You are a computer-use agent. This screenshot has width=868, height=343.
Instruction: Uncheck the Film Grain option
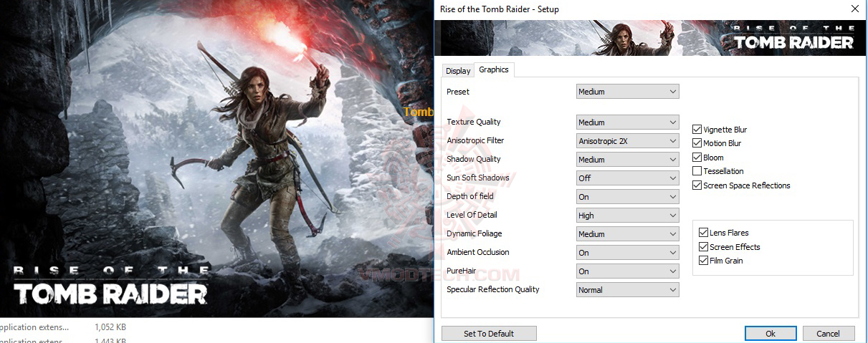pos(704,261)
